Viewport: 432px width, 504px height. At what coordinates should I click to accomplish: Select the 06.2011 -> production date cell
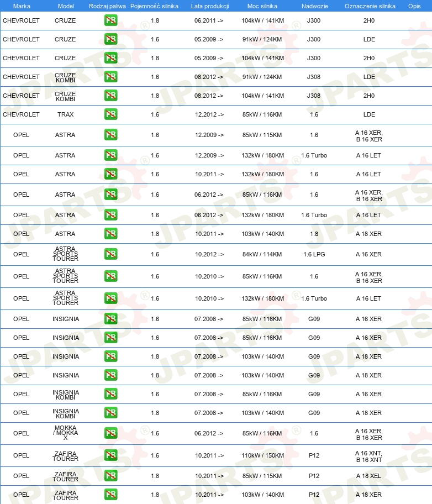pos(209,20)
